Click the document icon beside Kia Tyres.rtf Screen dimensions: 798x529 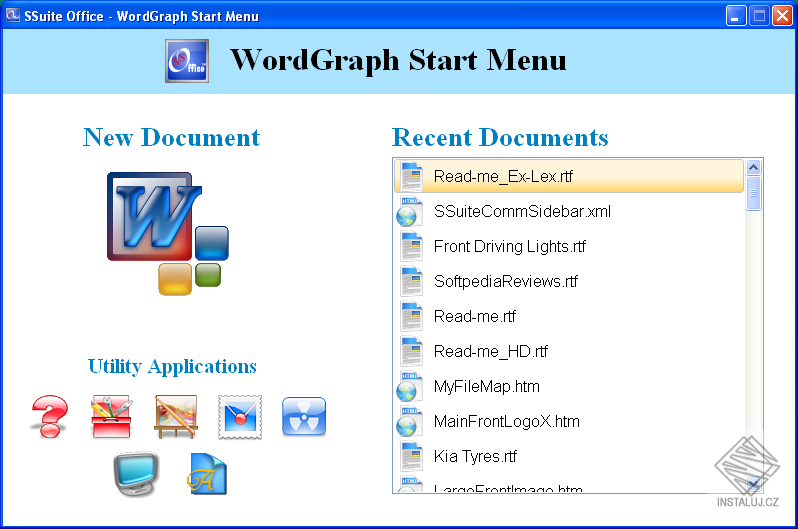[411, 456]
